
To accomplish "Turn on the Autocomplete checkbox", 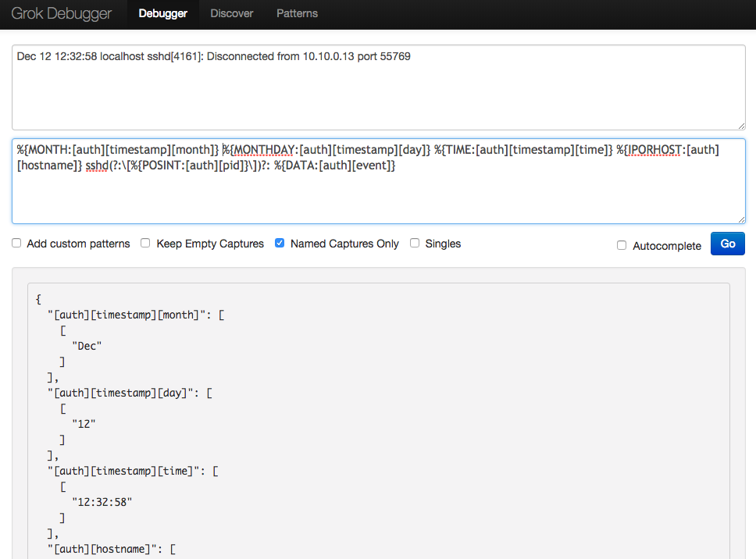I will [622, 245].
